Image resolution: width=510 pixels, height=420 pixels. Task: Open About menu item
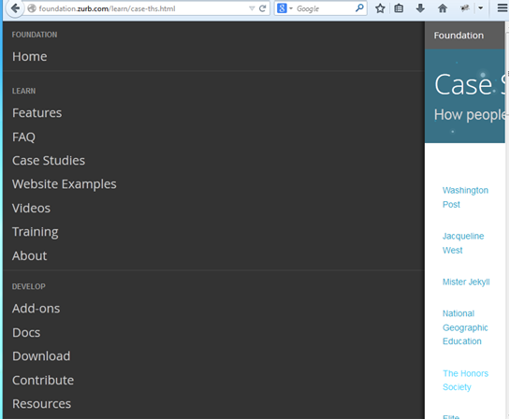30,256
